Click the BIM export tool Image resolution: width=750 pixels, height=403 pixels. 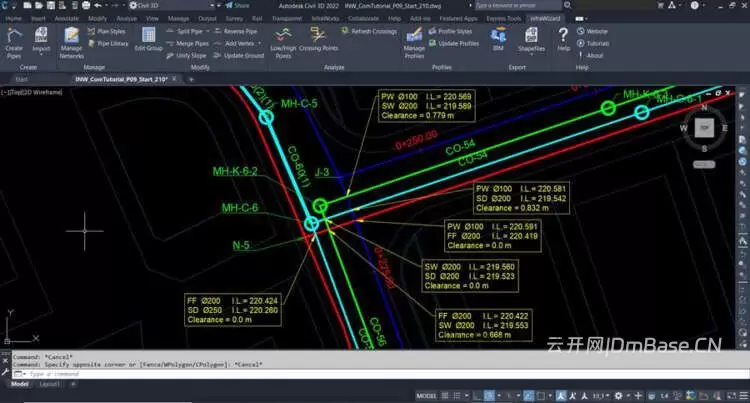pos(498,38)
